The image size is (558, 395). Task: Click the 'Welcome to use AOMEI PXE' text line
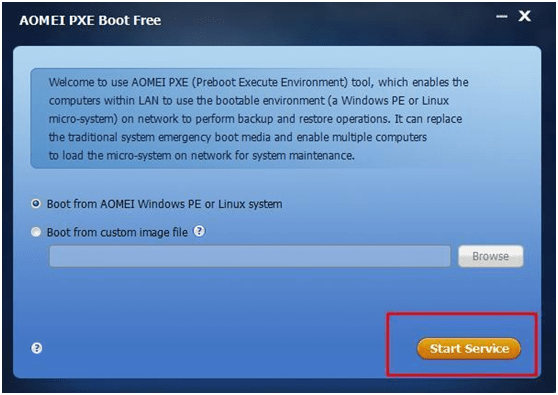click(x=258, y=82)
